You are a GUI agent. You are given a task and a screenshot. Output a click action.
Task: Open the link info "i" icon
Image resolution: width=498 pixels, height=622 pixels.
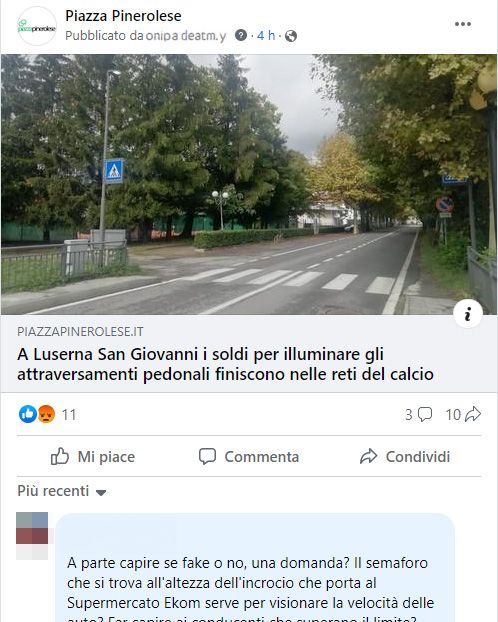468,314
